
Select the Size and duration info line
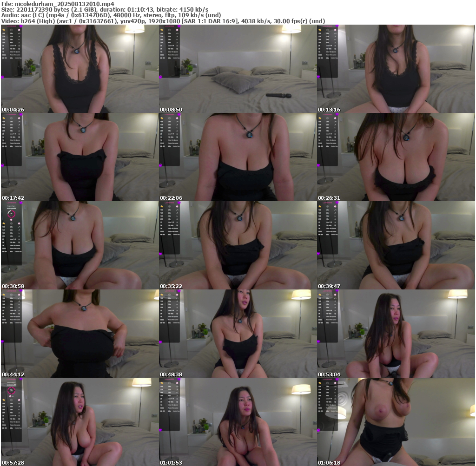pyautogui.click(x=105, y=10)
